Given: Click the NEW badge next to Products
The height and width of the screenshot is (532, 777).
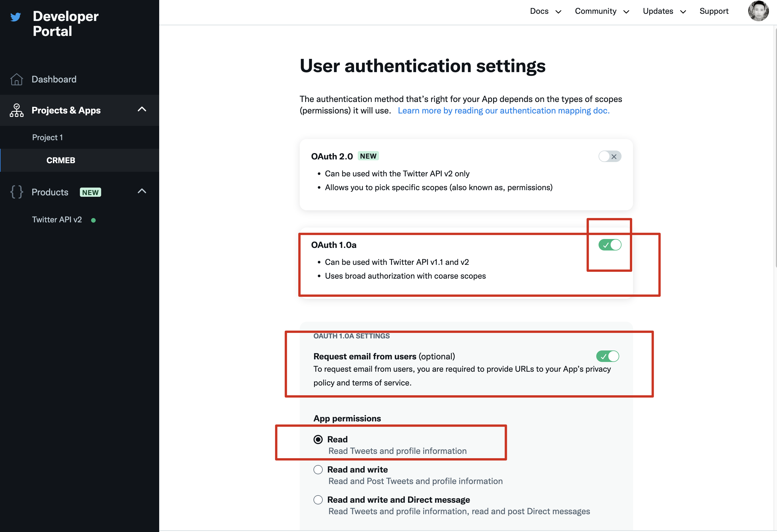Looking at the screenshot, I should (x=90, y=192).
